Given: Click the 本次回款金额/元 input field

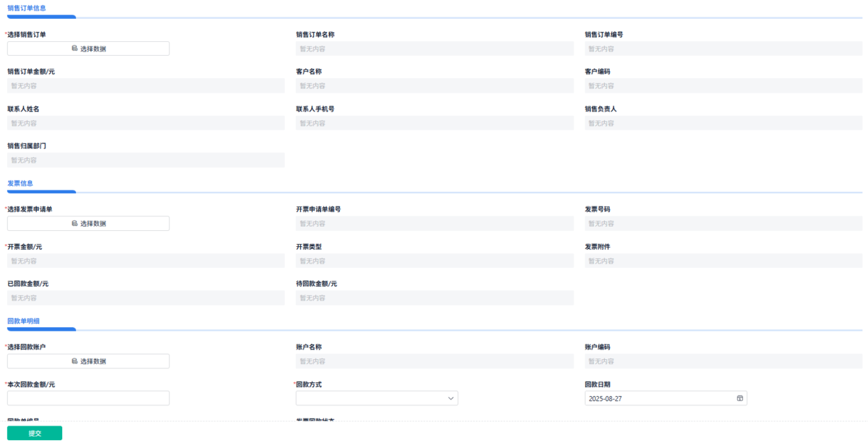Looking at the screenshot, I should [88, 398].
